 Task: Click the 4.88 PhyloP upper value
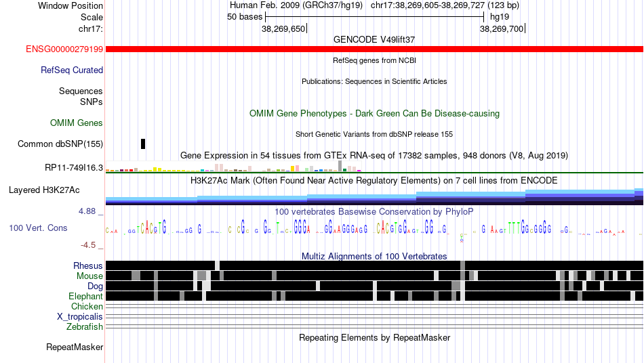coord(87,211)
